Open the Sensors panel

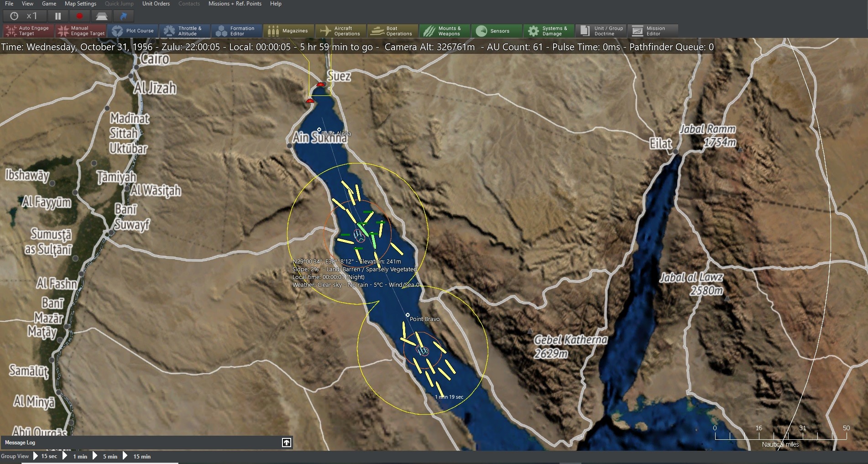point(496,31)
